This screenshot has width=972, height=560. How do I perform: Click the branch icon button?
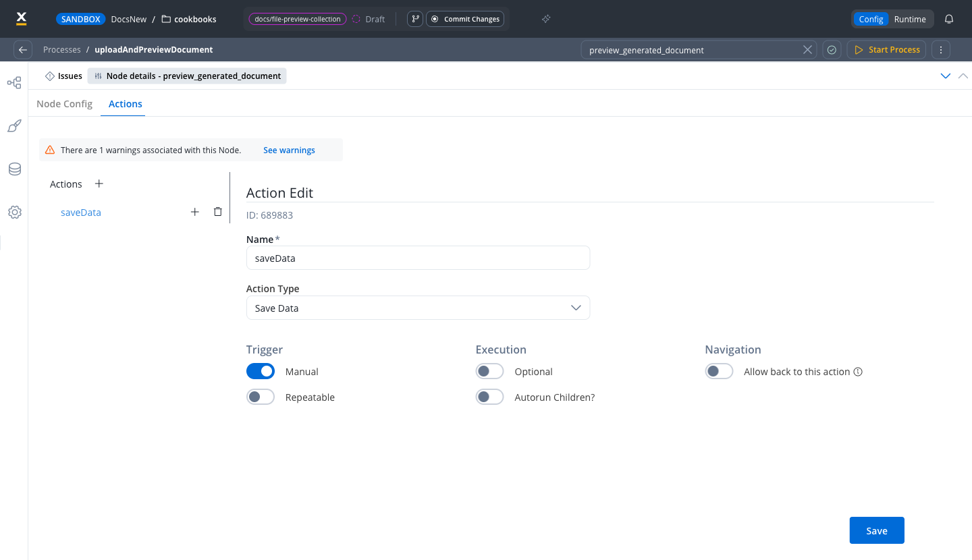[415, 19]
